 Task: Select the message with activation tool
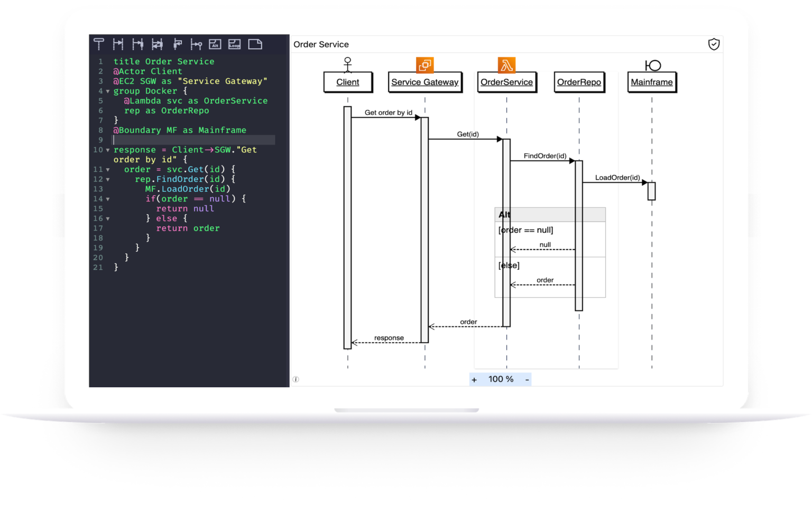(x=138, y=44)
